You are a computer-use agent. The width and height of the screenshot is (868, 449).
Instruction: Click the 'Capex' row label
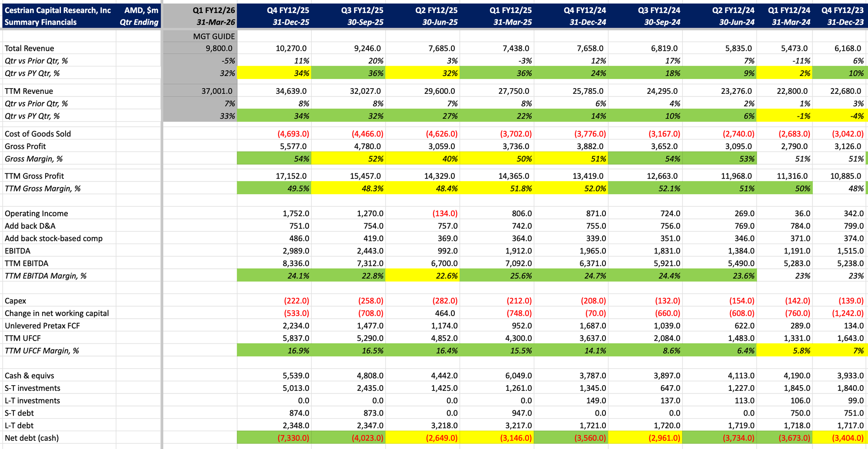click(15, 301)
